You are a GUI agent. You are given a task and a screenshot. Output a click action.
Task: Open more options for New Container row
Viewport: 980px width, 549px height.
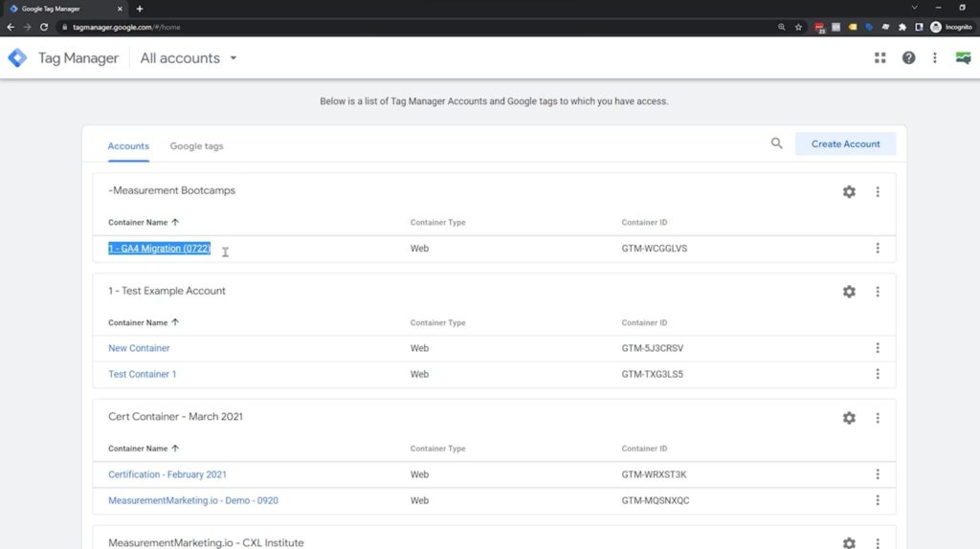[877, 348]
